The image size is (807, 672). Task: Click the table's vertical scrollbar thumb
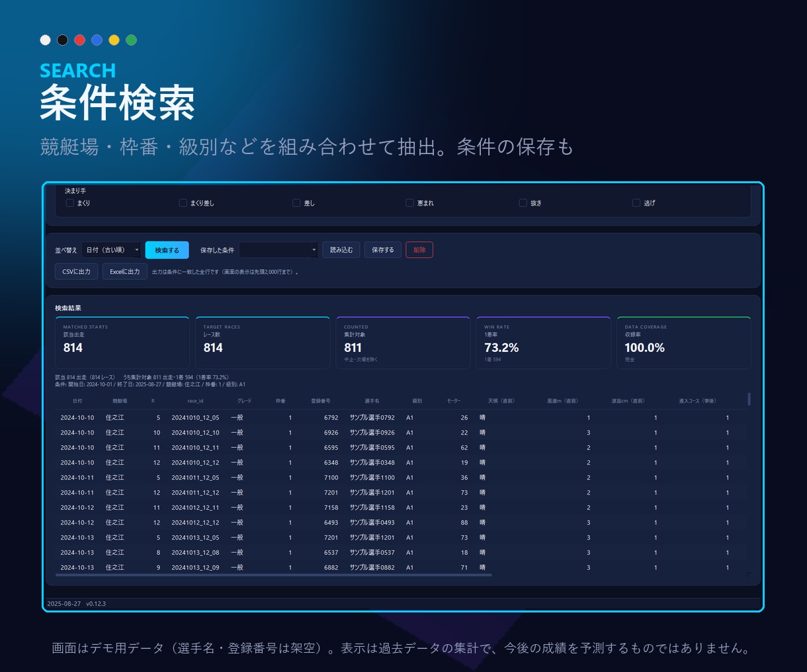point(749,399)
